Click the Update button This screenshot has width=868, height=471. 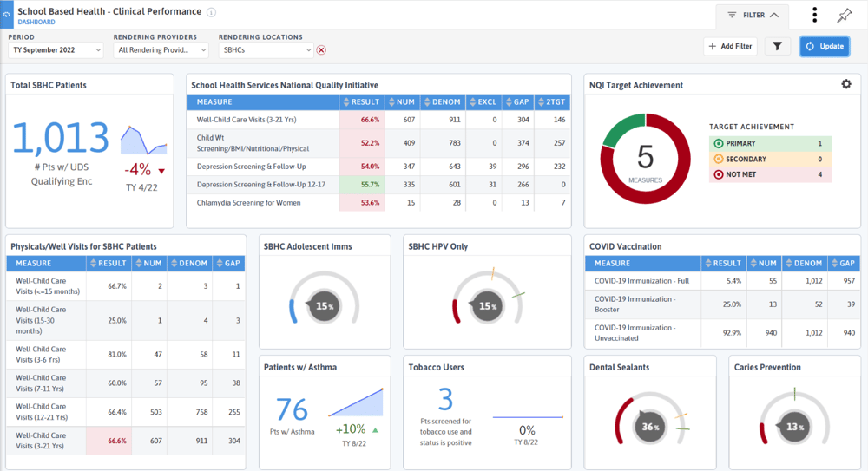point(825,47)
